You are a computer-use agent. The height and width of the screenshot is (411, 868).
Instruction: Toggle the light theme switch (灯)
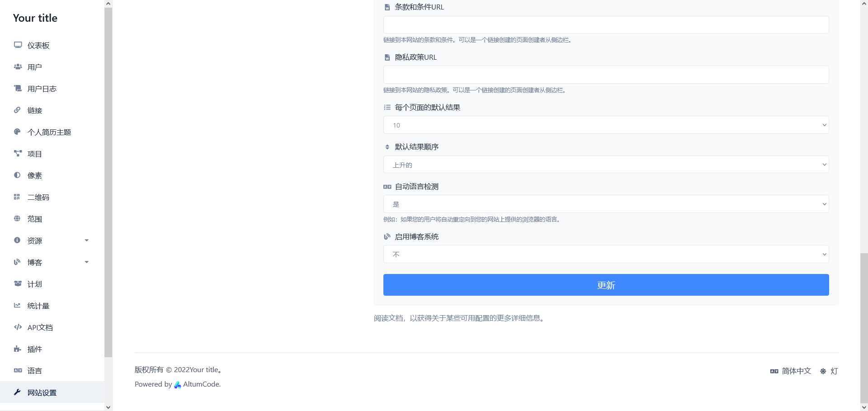tap(829, 371)
